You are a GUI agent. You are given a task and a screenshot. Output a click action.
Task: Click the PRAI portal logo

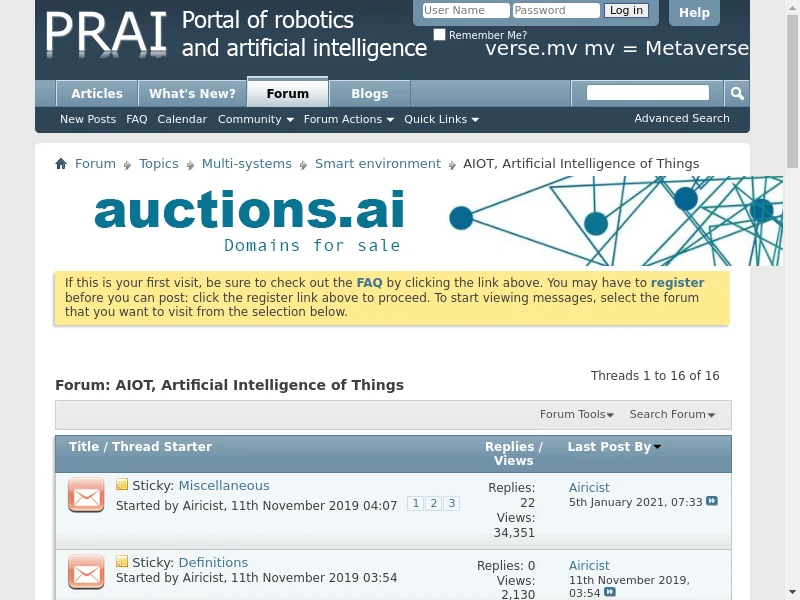click(x=106, y=34)
